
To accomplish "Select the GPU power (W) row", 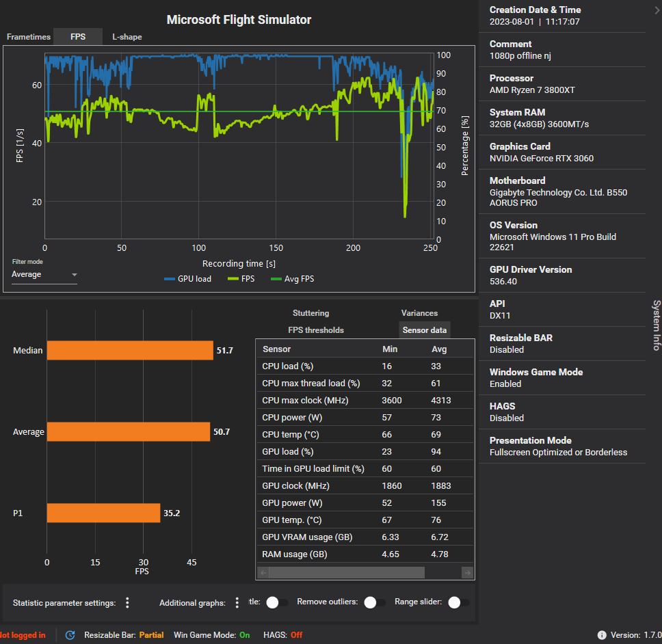I will pyautogui.click(x=365, y=503).
